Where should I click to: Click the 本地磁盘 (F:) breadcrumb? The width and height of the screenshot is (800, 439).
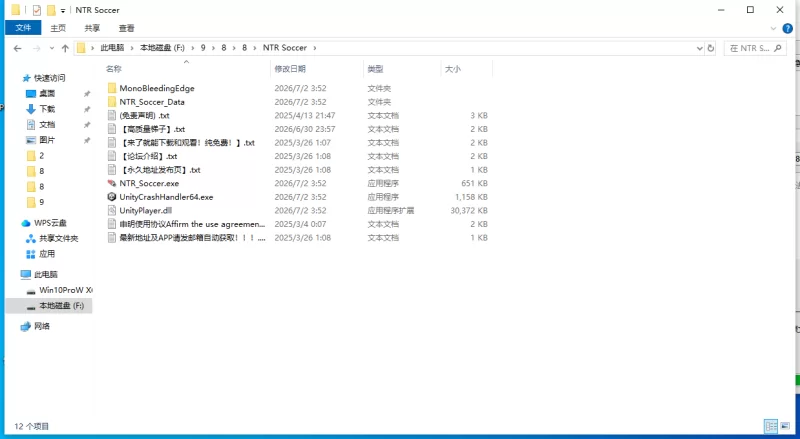pyautogui.click(x=162, y=47)
